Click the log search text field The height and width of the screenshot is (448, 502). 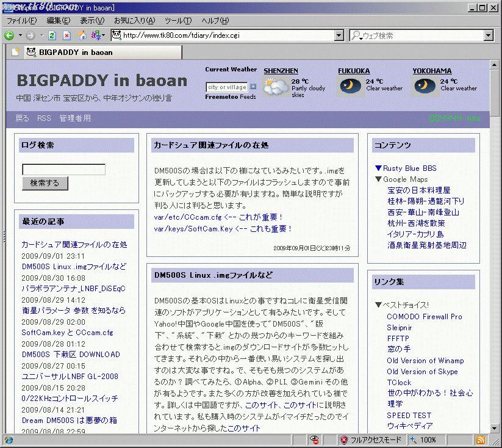[x=63, y=170]
